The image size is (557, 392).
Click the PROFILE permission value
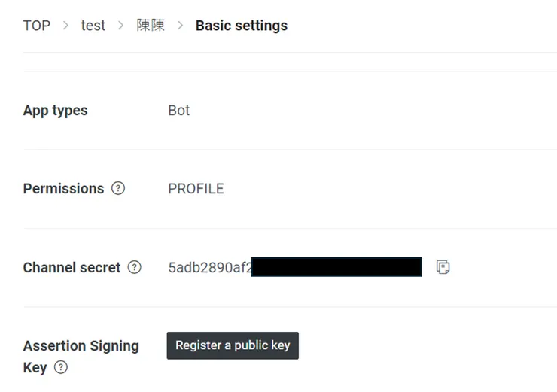click(196, 189)
